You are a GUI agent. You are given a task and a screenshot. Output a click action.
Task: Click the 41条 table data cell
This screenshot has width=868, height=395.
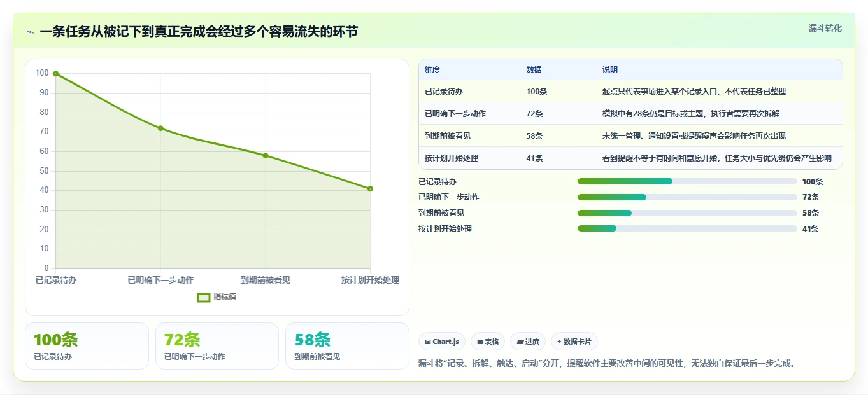(535, 158)
